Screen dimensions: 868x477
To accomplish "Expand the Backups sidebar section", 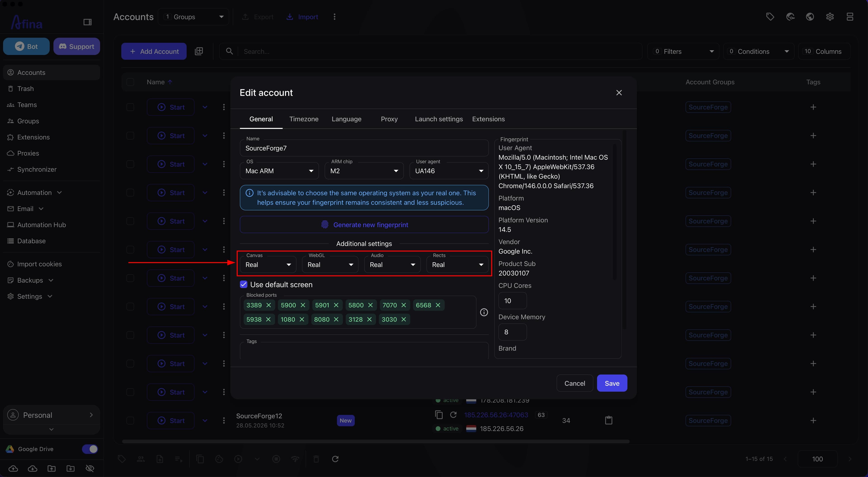I will [30, 280].
